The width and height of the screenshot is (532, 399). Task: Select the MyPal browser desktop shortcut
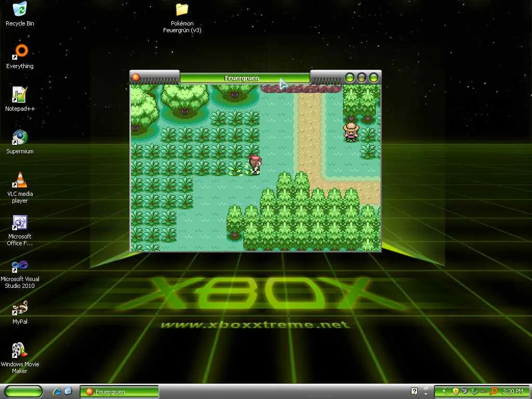(x=20, y=312)
